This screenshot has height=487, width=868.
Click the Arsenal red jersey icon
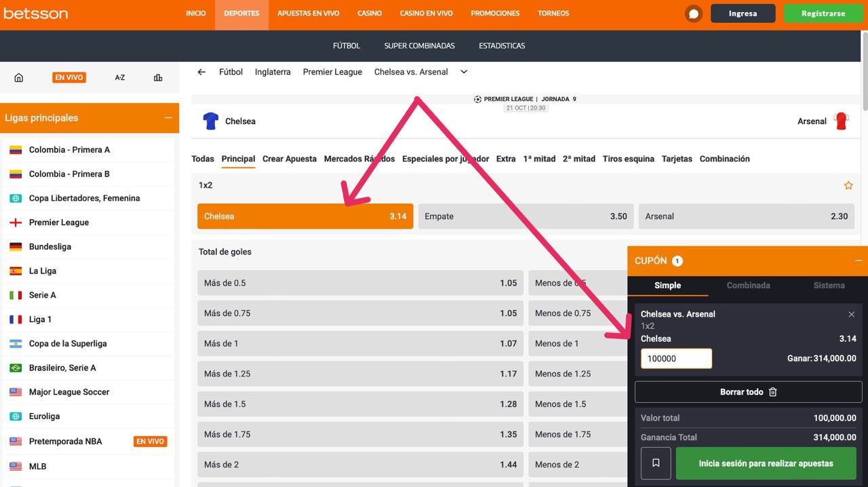[842, 121]
